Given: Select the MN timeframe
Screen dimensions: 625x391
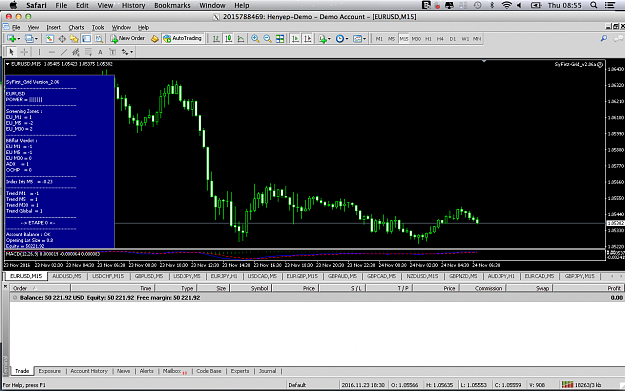Looking at the screenshot, I should (477, 39).
